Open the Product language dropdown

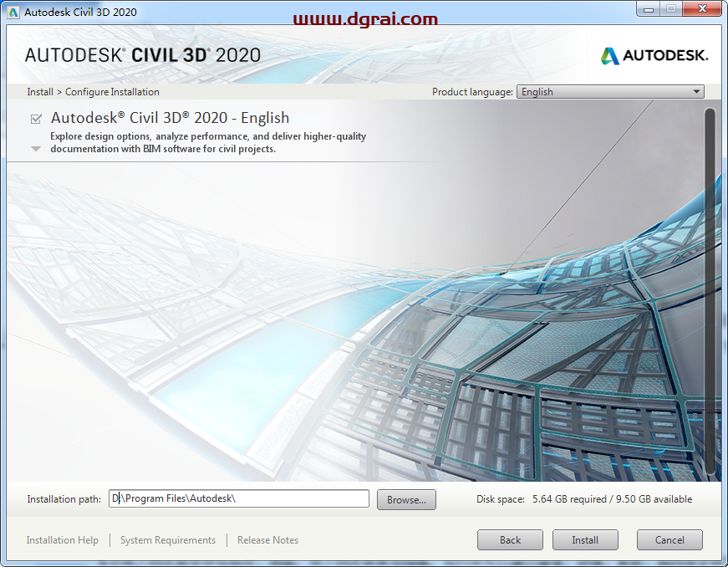click(x=610, y=92)
